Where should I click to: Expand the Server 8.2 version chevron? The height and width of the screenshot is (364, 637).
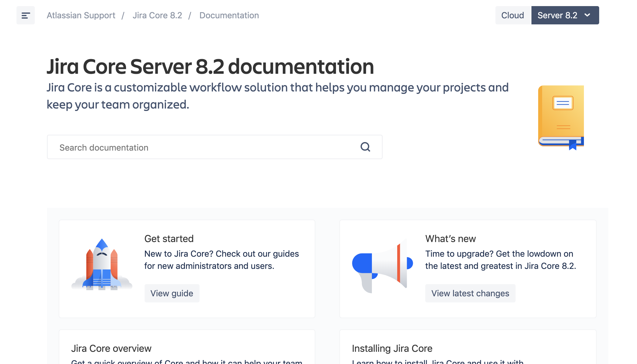point(587,15)
